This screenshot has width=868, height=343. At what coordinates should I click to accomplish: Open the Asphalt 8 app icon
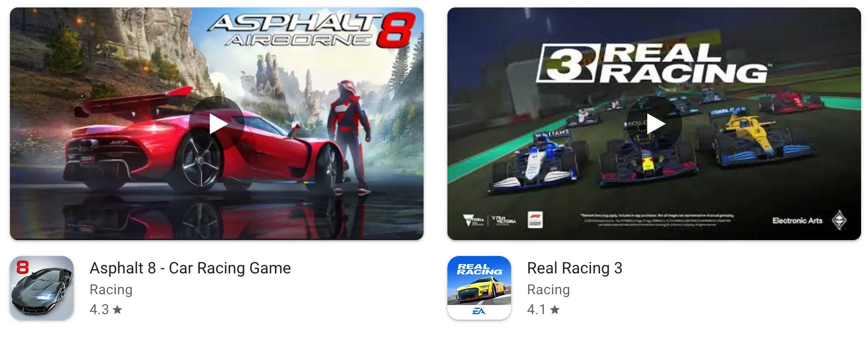(x=42, y=288)
